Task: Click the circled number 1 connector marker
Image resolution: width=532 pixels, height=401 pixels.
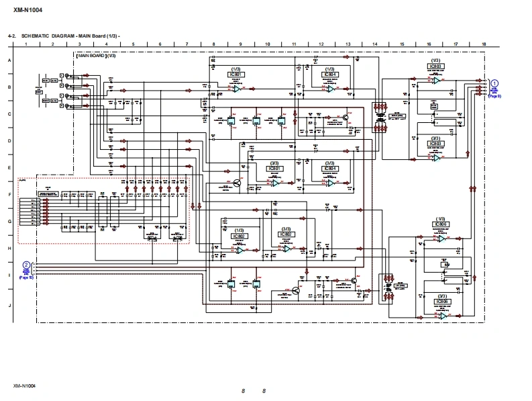Action: 494,82
